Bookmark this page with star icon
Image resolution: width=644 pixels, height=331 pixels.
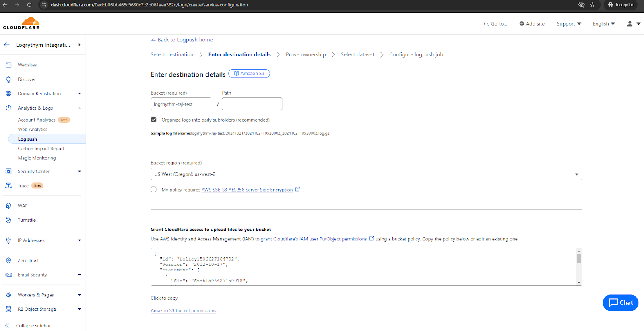coord(592,5)
